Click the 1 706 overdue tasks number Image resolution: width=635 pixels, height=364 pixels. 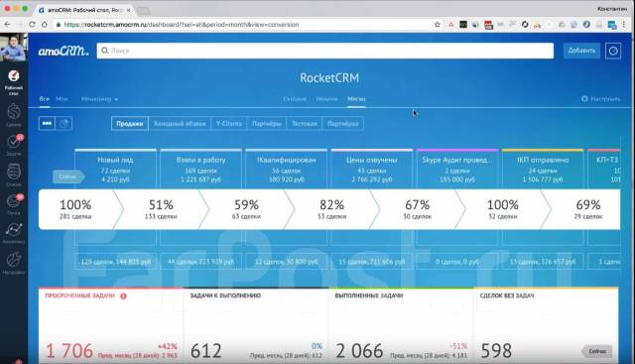[69, 351]
